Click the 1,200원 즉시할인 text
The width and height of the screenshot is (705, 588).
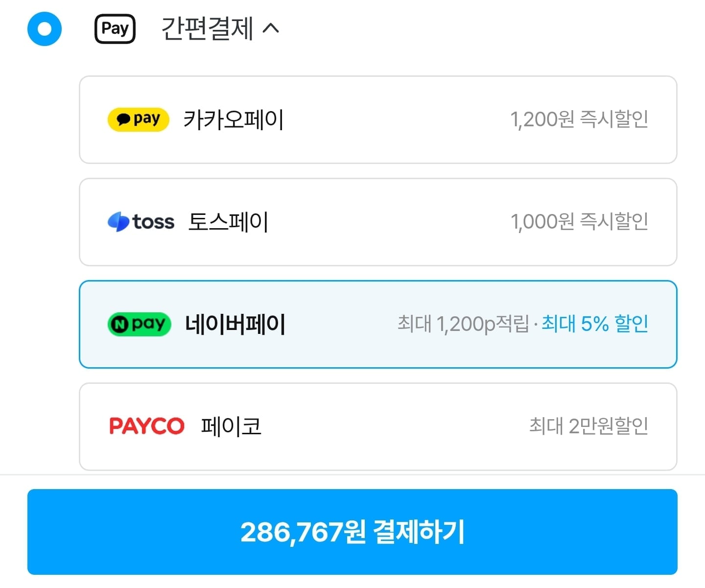coord(579,119)
